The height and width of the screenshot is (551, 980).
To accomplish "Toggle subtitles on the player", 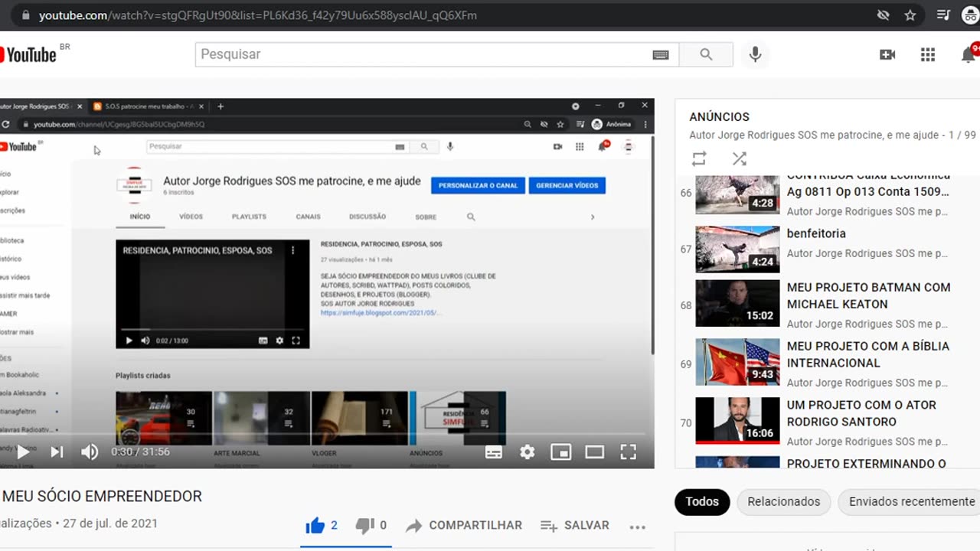I will [x=494, y=452].
